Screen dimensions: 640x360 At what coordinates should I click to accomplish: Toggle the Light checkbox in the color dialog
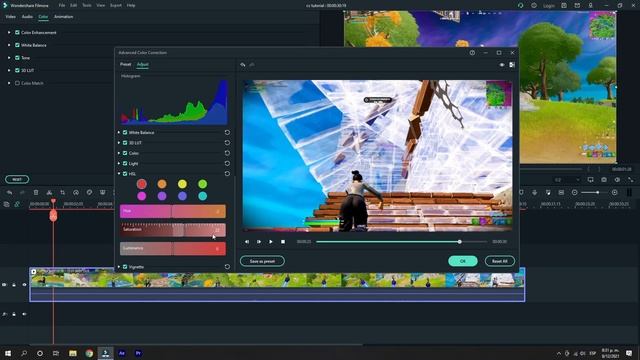125,163
